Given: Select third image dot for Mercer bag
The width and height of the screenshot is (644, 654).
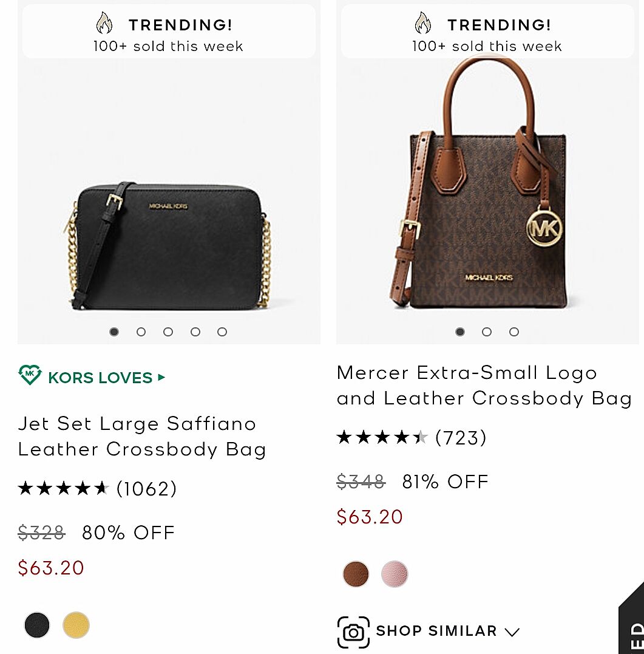Looking at the screenshot, I should (514, 332).
